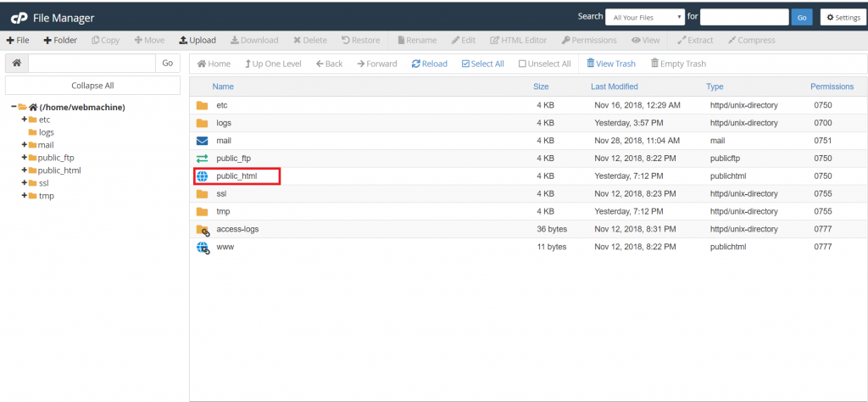The height and width of the screenshot is (402, 868).
Task: Sort by the Permissions column
Action: click(832, 87)
